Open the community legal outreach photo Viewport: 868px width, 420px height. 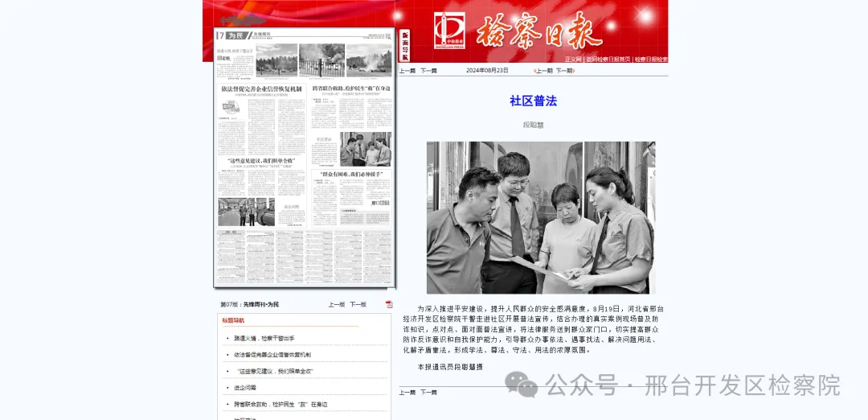click(541, 217)
